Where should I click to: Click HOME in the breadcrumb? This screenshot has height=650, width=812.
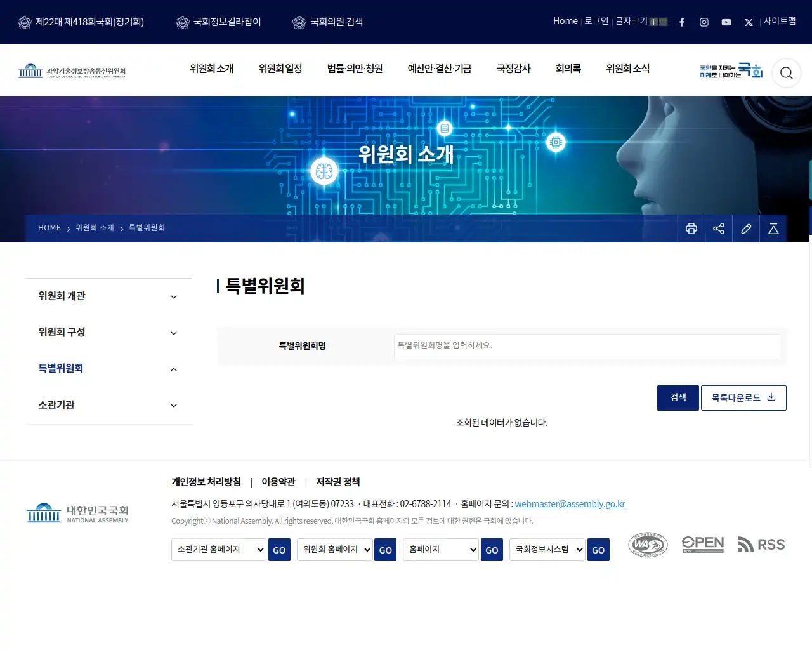(x=49, y=228)
